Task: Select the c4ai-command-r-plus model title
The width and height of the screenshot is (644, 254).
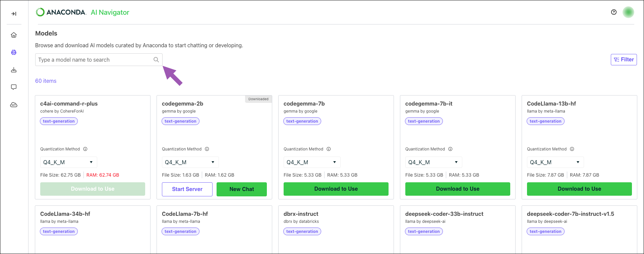Action: (x=69, y=104)
